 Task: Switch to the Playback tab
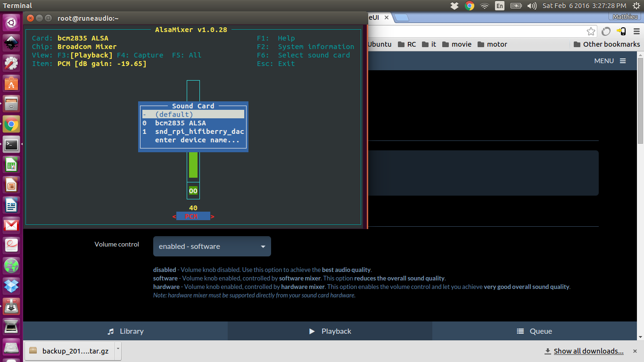click(330, 331)
